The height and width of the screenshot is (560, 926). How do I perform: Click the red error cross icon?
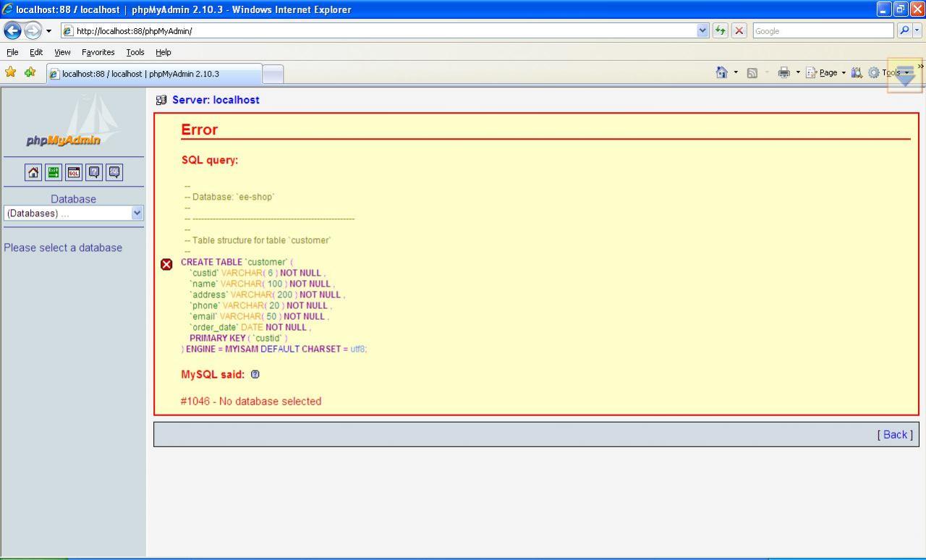click(x=166, y=264)
